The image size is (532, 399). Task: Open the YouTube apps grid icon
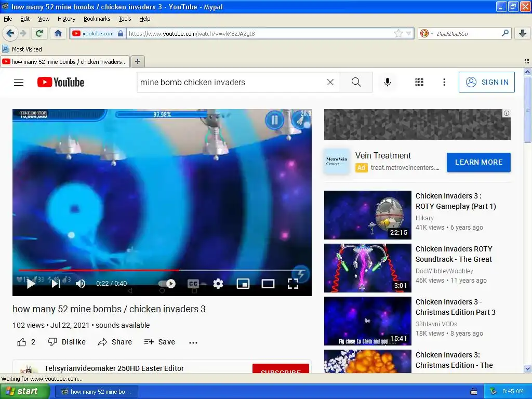pyautogui.click(x=419, y=82)
